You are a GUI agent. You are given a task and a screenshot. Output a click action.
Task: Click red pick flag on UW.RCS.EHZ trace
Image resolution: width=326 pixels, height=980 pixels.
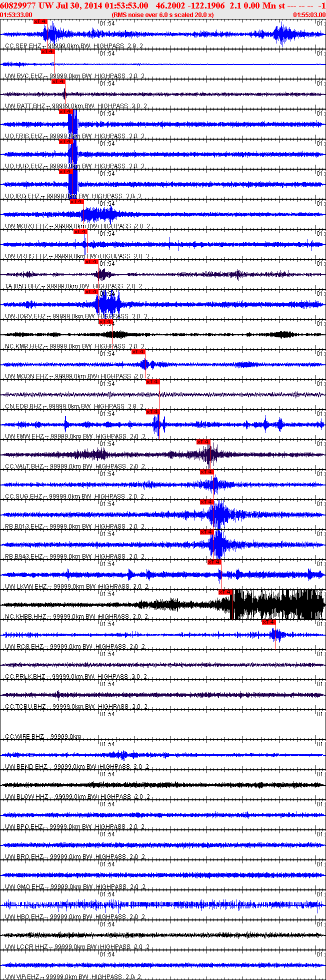pos(269,622)
